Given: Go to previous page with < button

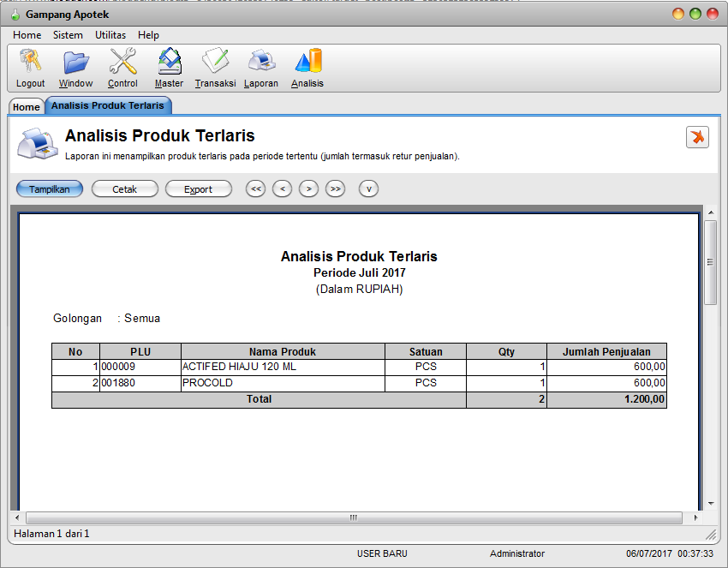Looking at the screenshot, I should (x=283, y=188).
